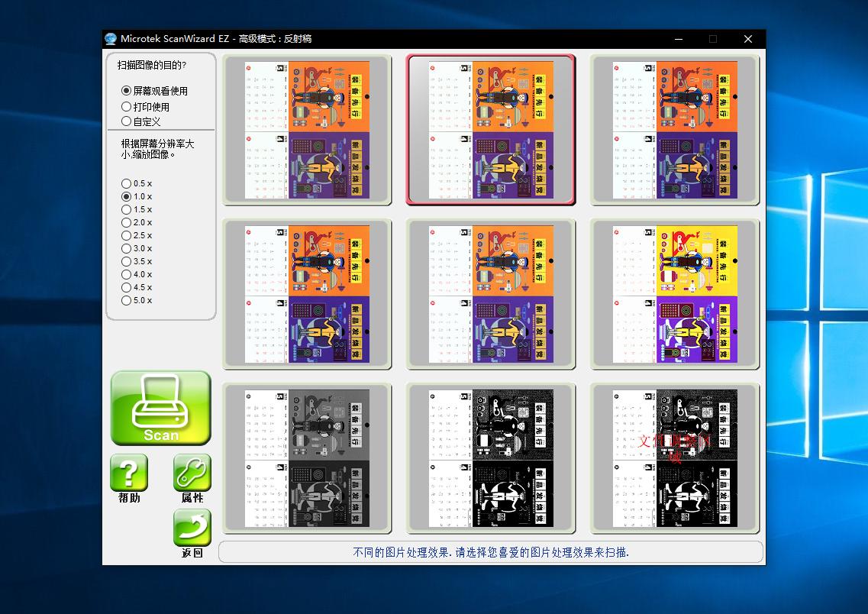Click the 返回 label under arrow icon
868x614 pixels.
point(192,553)
